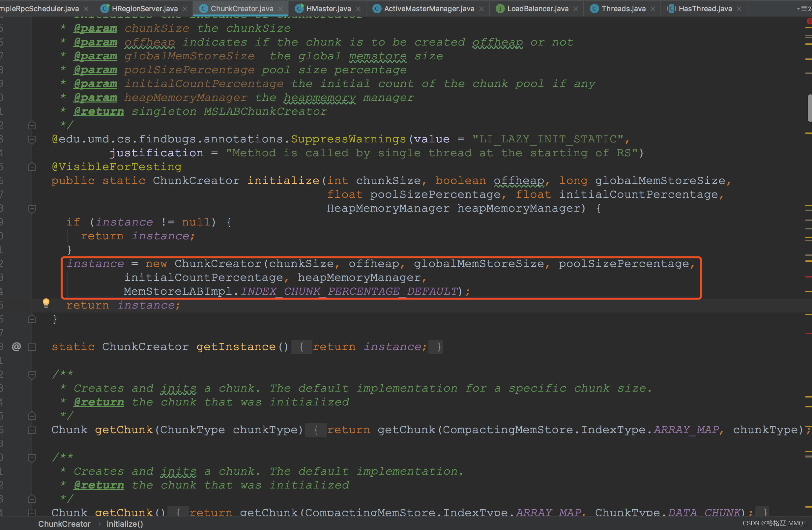Click ARRAY_MAP in getChunk(ChunkType) line
Viewport: 812px width, 530px height.
point(686,430)
